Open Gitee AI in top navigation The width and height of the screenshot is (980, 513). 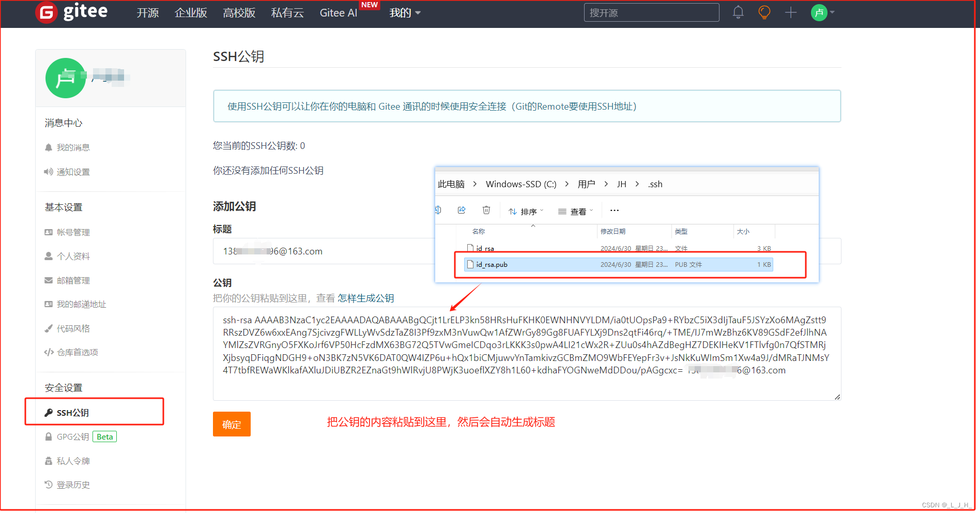(x=339, y=13)
